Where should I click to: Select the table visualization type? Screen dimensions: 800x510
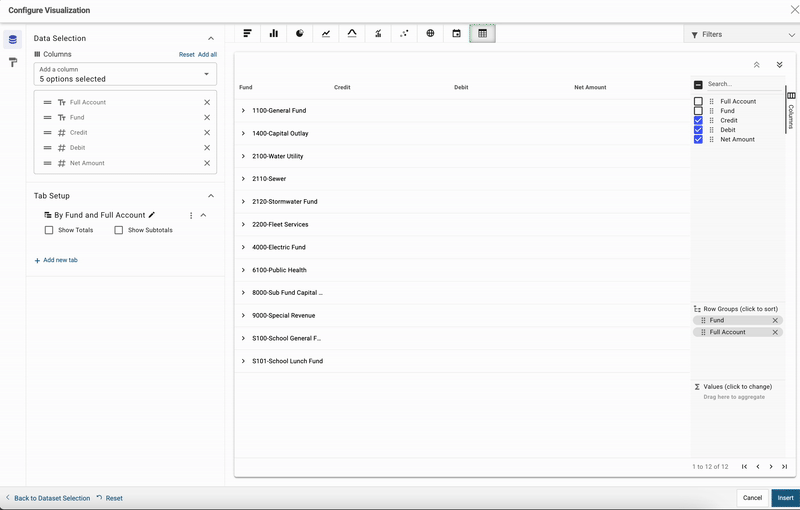pos(482,34)
